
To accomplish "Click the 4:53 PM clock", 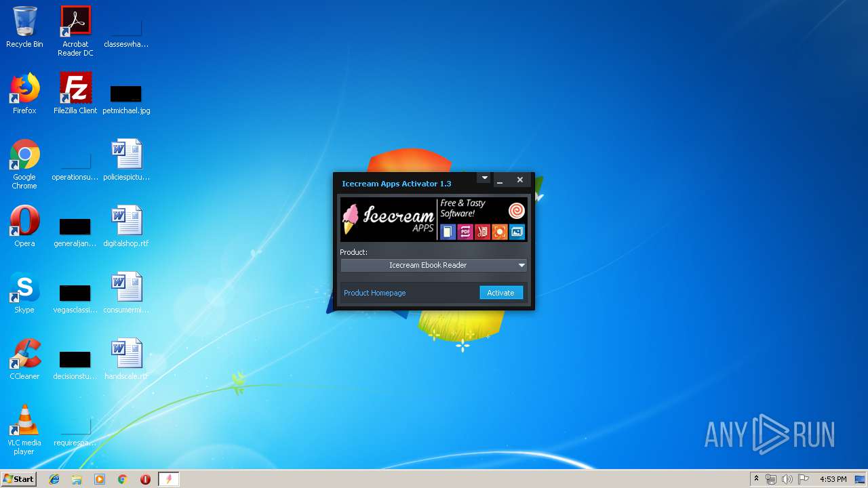I will [x=833, y=479].
